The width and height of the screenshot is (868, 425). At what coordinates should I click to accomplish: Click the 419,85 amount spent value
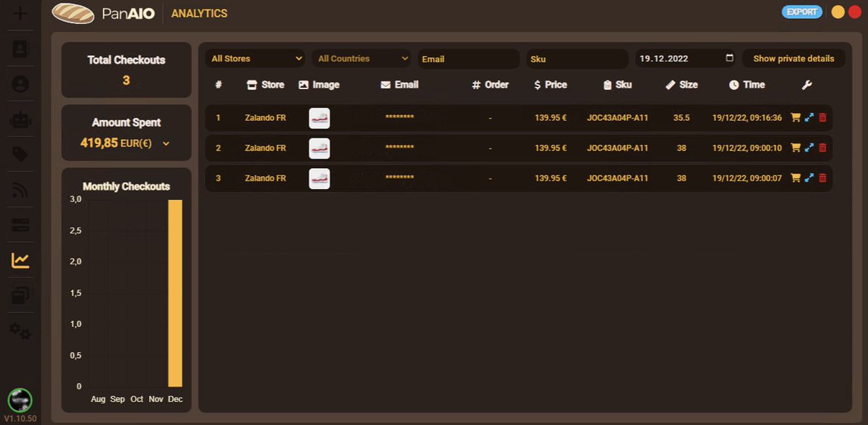(x=99, y=143)
